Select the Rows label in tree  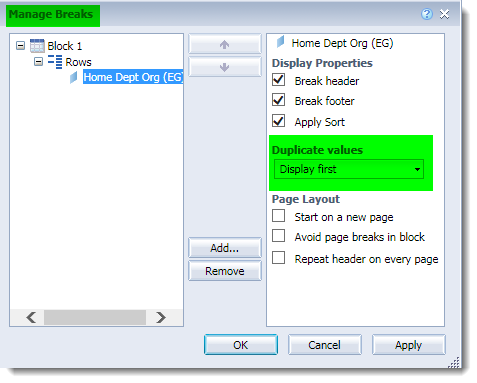click(78, 62)
